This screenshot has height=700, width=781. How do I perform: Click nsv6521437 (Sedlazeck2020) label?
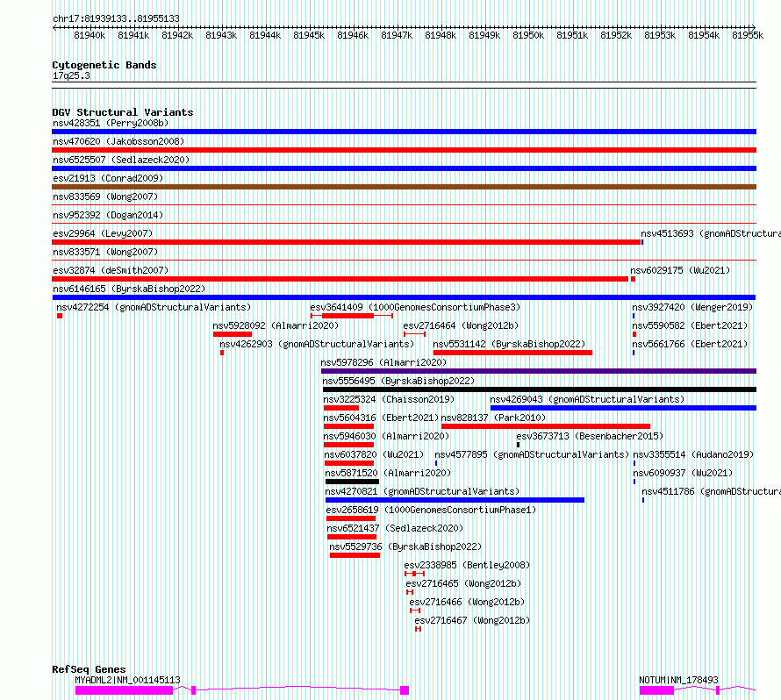[x=395, y=528]
